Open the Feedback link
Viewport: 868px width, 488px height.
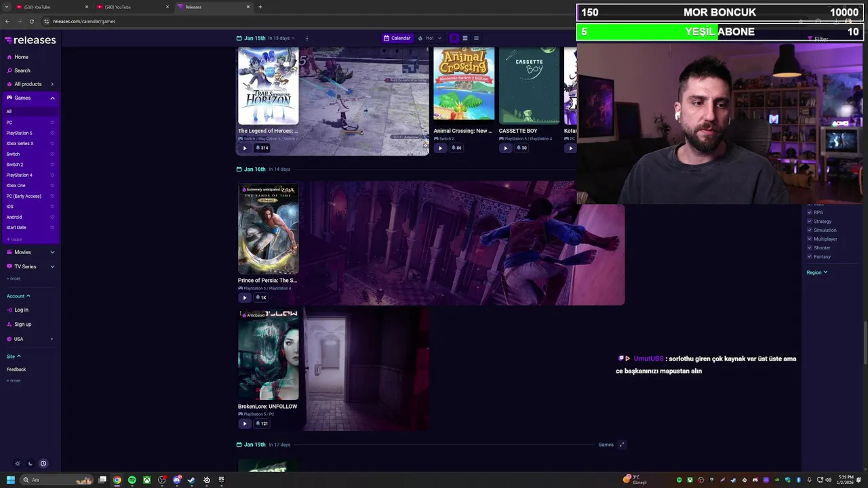(x=16, y=369)
